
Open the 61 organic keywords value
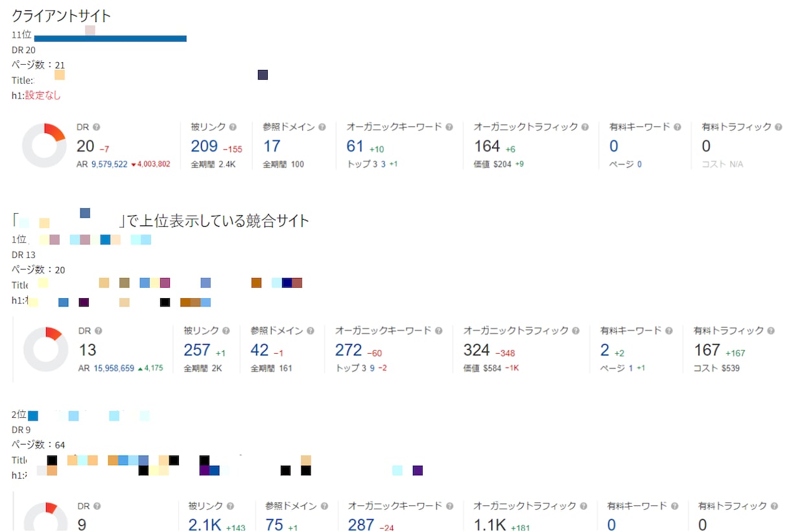point(355,146)
